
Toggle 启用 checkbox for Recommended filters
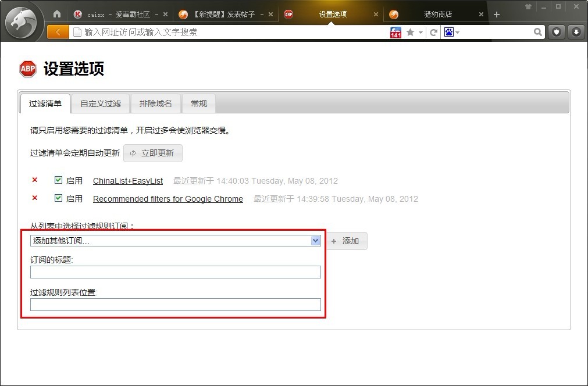point(58,198)
